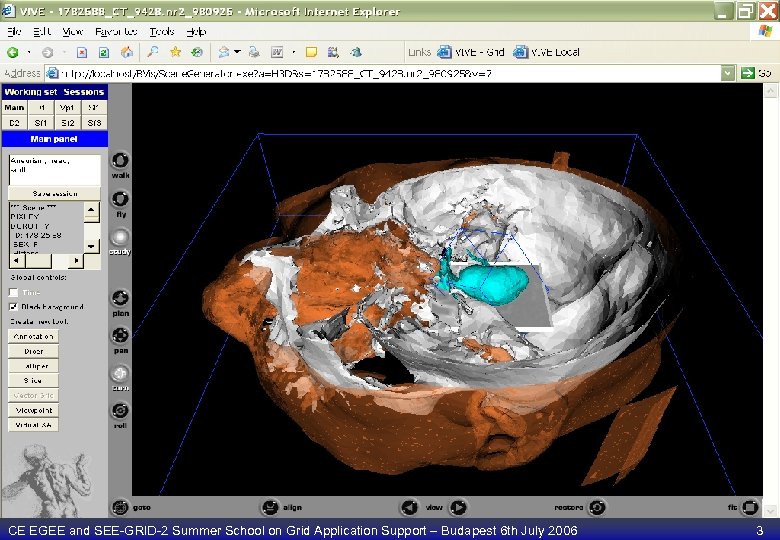Stop page loading in the toolbar

[x=82, y=52]
